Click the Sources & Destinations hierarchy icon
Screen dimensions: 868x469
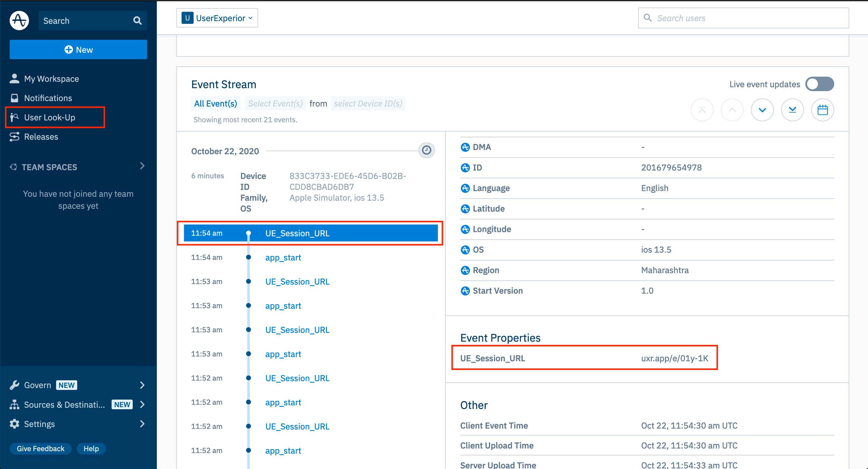point(14,404)
